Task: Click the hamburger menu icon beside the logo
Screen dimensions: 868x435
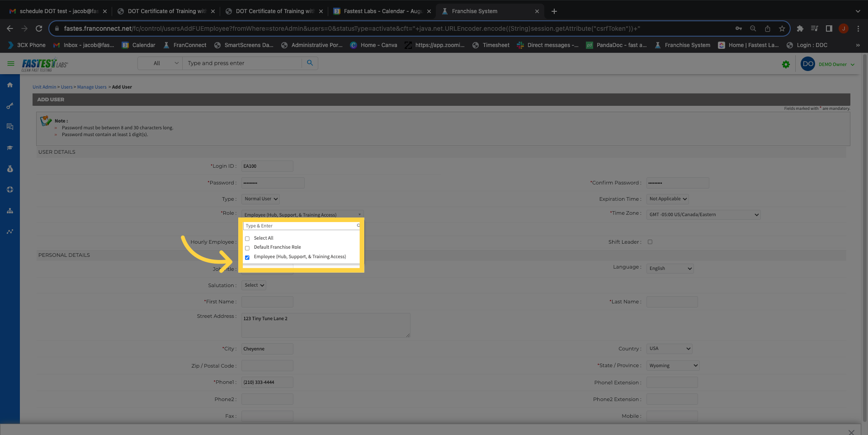Action: click(10, 64)
